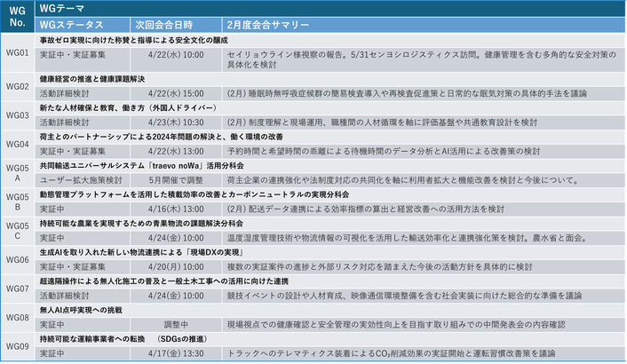
Task: Click summary starting '荷主企業の連携強化'
Action: click(x=403, y=180)
